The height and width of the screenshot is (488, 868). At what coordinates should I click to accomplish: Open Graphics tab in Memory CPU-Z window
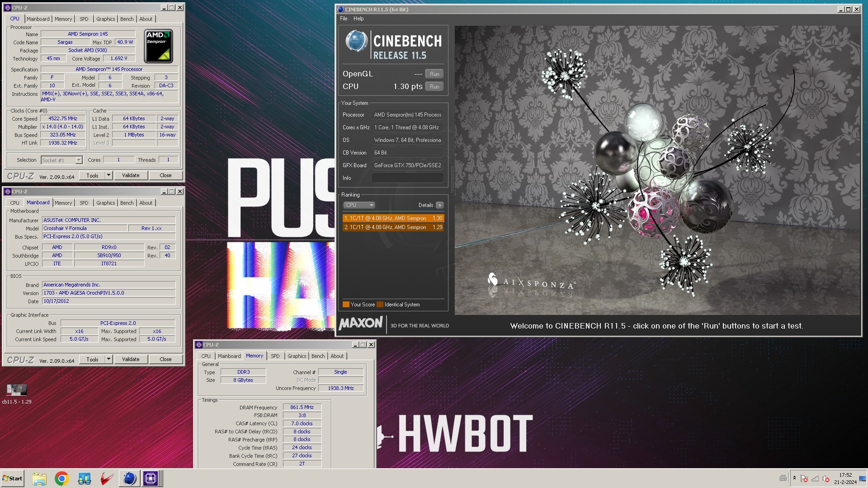click(297, 356)
